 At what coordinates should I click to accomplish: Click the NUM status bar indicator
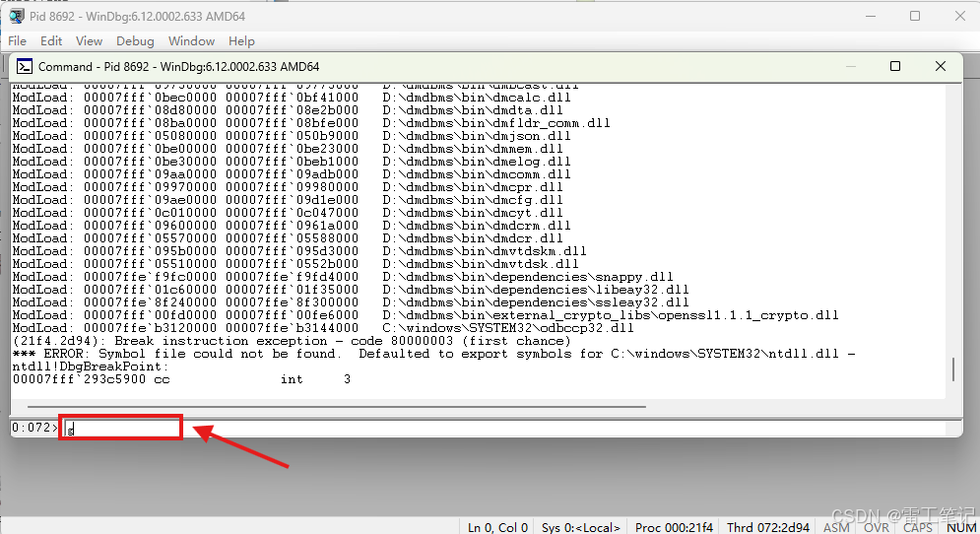tap(961, 527)
